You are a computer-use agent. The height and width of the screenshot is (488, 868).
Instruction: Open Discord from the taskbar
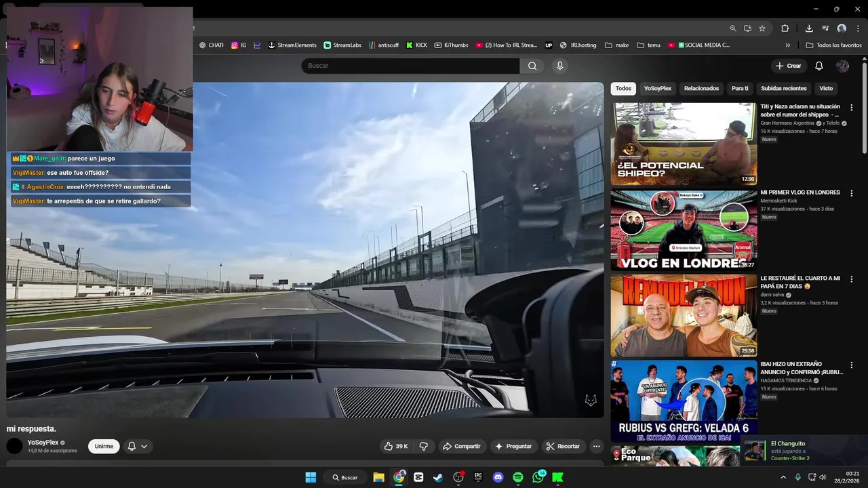coord(498,477)
